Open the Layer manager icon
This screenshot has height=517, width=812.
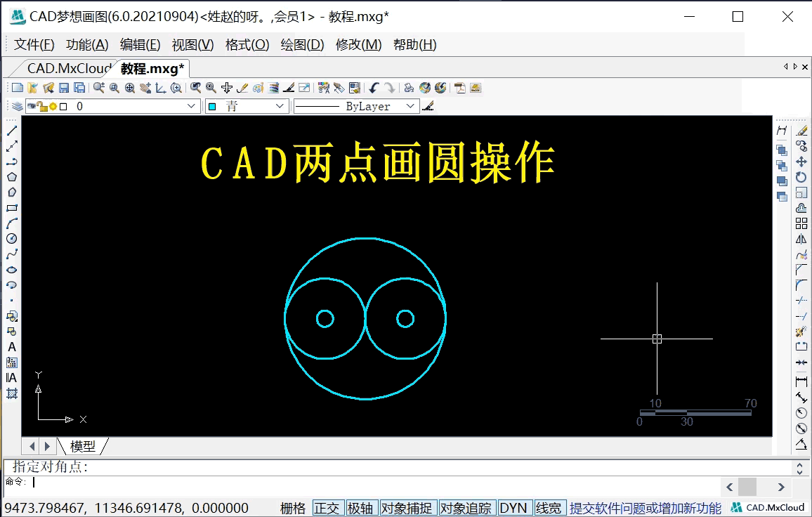pyautogui.click(x=17, y=106)
